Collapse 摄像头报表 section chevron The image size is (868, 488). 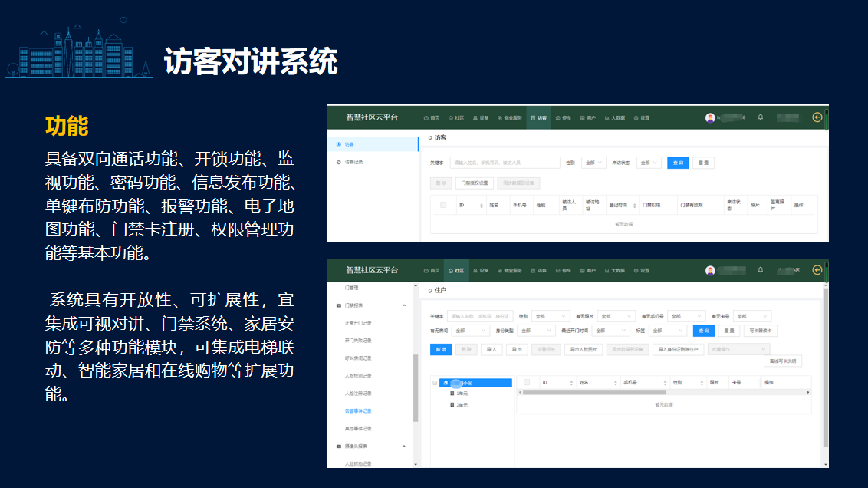(404, 447)
